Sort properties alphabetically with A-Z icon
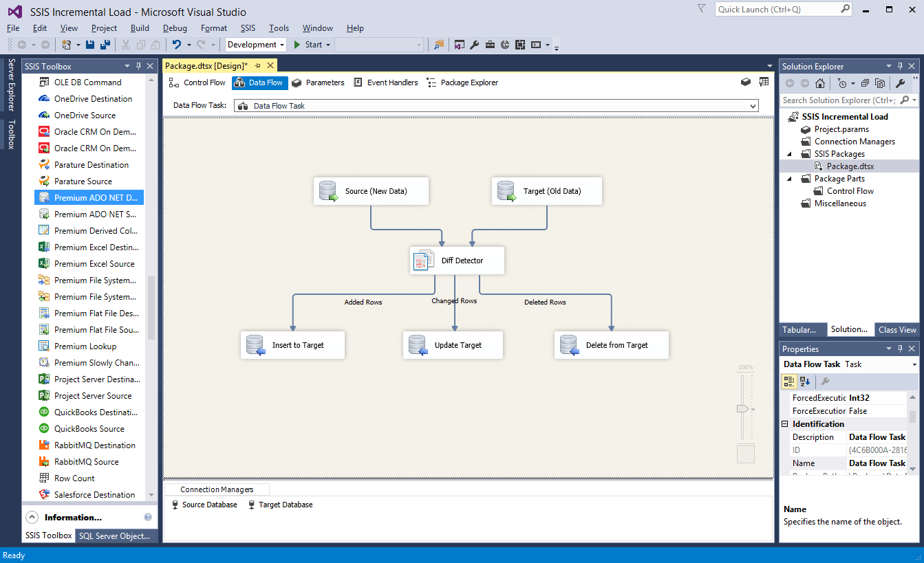The width and height of the screenshot is (924, 563). point(805,382)
